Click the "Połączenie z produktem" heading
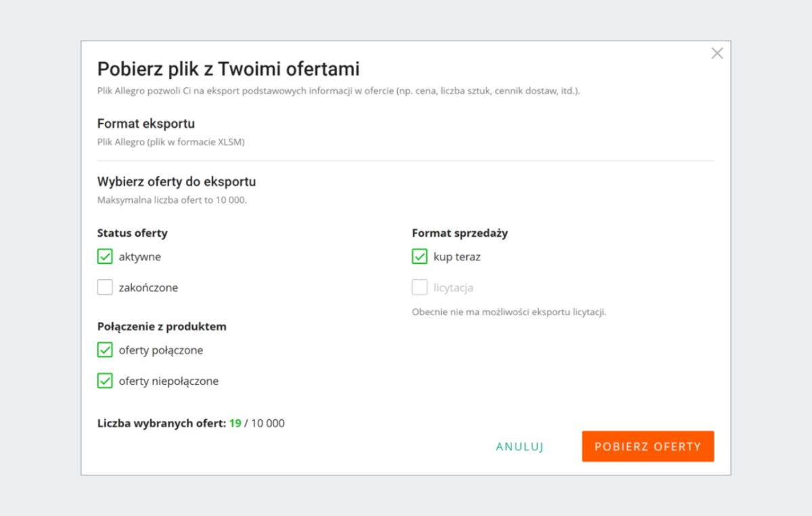This screenshot has width=812, height=516. [162, 327]
